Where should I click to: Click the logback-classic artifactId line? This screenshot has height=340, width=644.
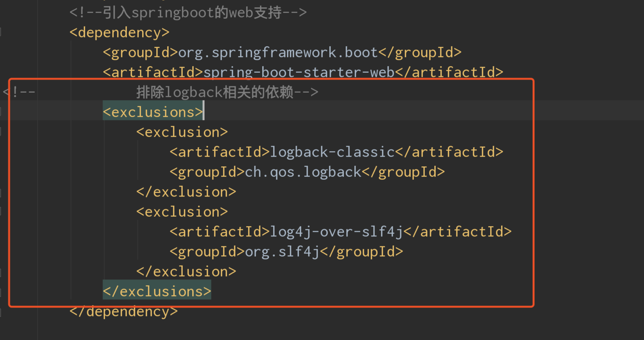(x=336, y=152)
